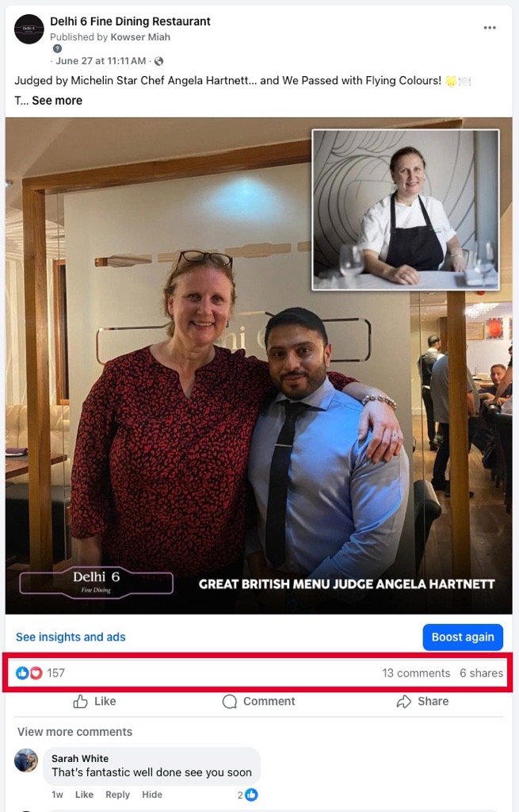Open See insights and ads
The image size is (519, 812).
(71, 637)
